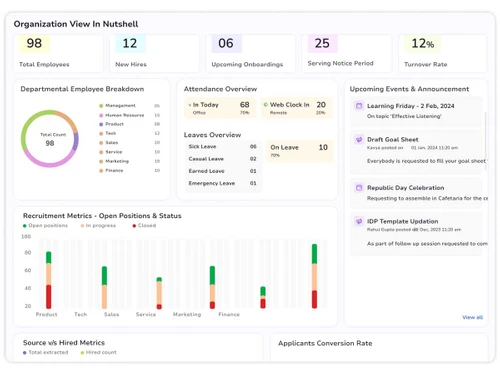Click the Emergency Leave row
500x375 pixels.
click(x=223, y=183)
